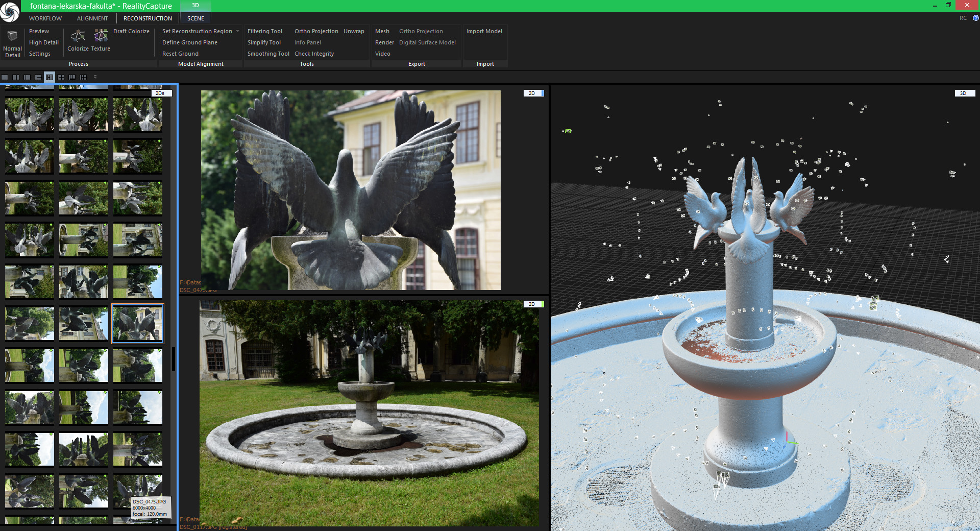The height and width of the screenshot is (531, 980).
Task: Open the Set Reconstruction Region dropdown
Action: point(238,31)
